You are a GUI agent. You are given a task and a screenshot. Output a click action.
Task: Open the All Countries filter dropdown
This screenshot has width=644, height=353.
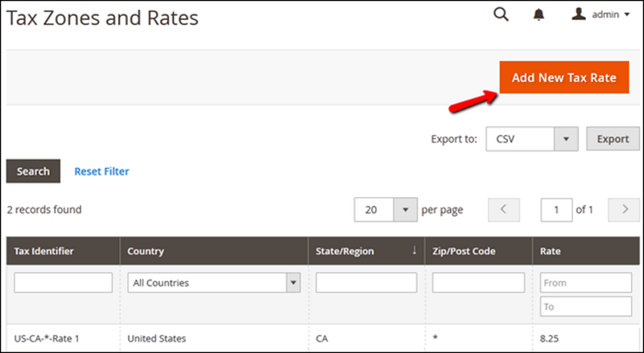213,283
